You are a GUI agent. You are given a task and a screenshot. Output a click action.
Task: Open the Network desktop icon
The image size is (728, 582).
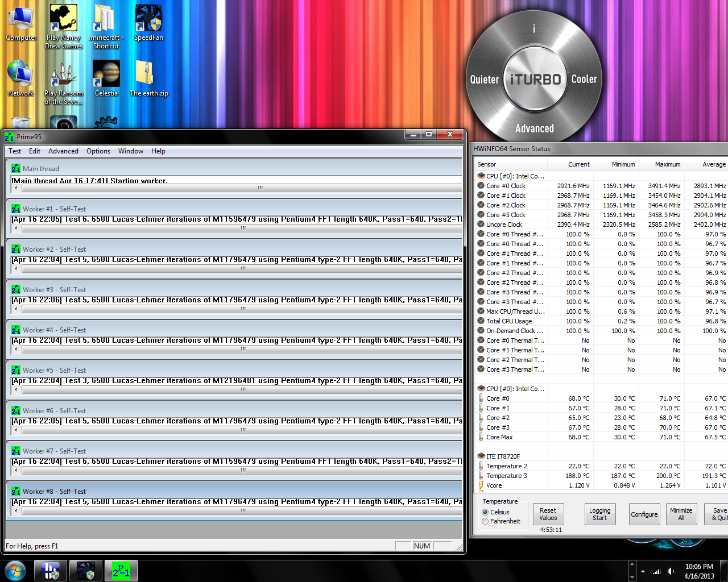21,78
